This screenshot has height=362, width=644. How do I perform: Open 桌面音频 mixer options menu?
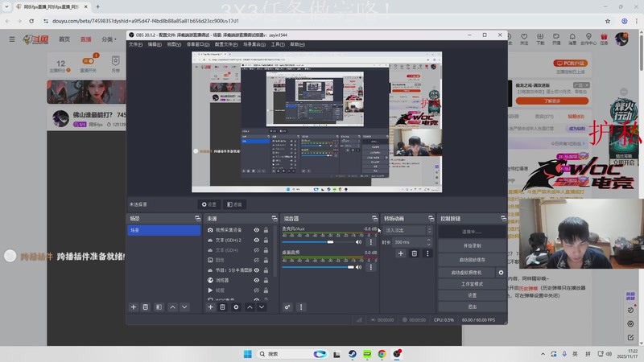(369, 266)
